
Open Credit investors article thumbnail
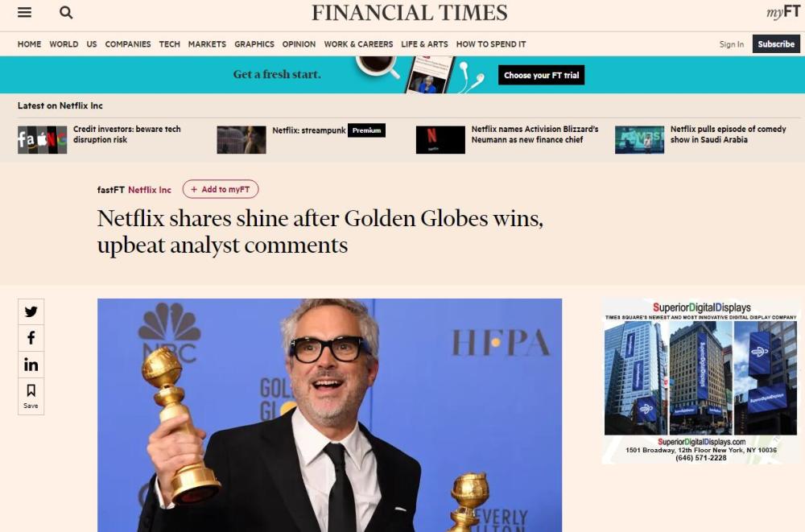pos(42,140)
